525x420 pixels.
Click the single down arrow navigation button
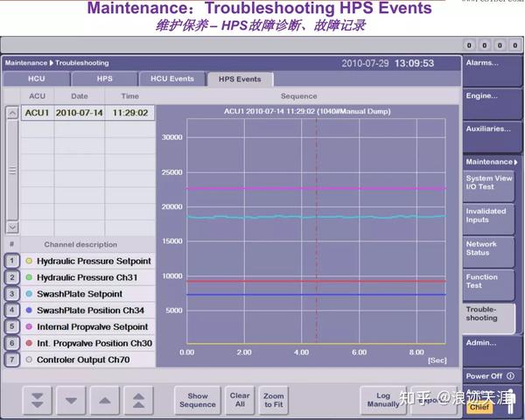click(x=71, y=400)
